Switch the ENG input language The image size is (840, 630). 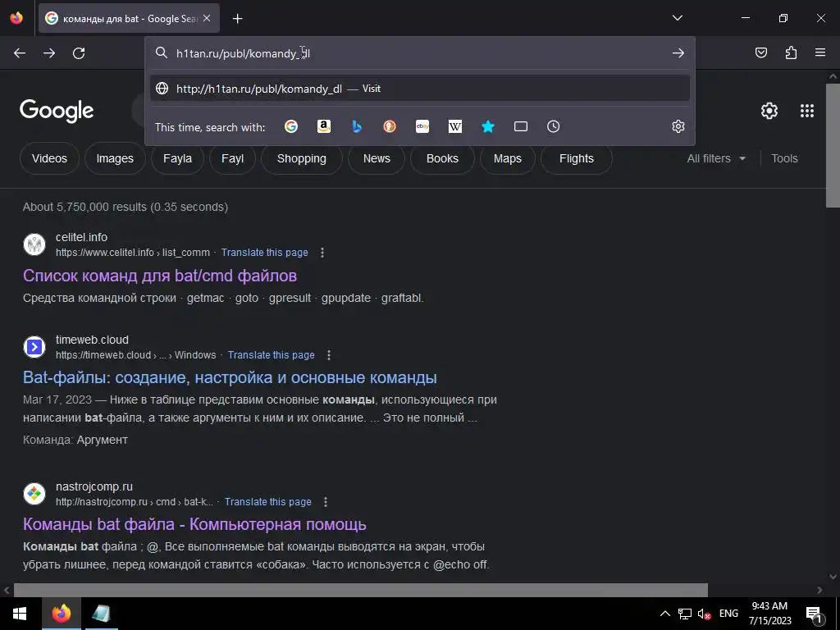[x=728, y=614]
